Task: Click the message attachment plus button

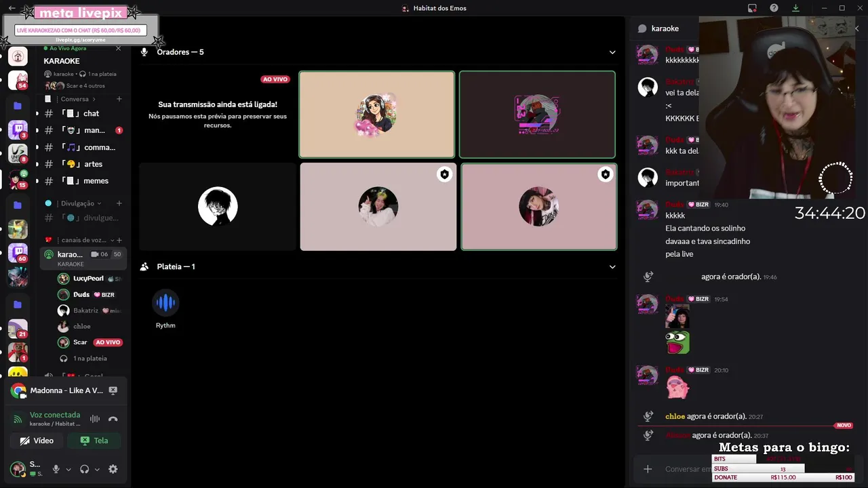Action: [648, 469]
